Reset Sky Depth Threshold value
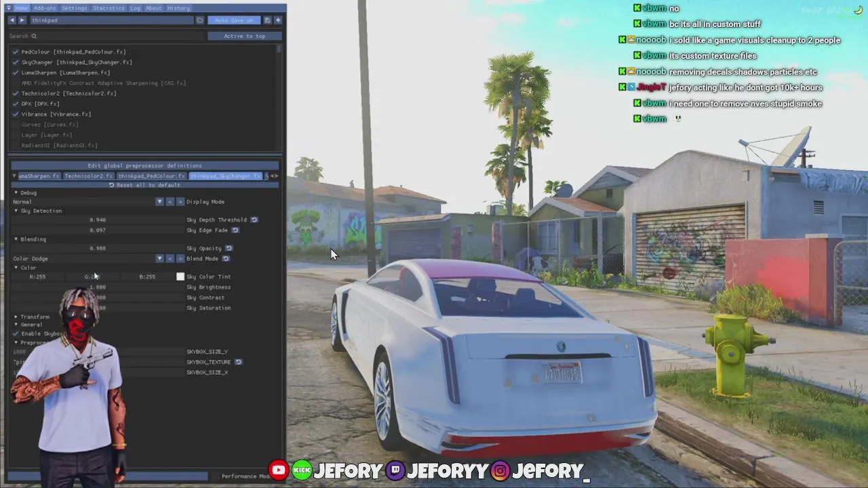Screen dimensions: 868x488 (254, 220)
